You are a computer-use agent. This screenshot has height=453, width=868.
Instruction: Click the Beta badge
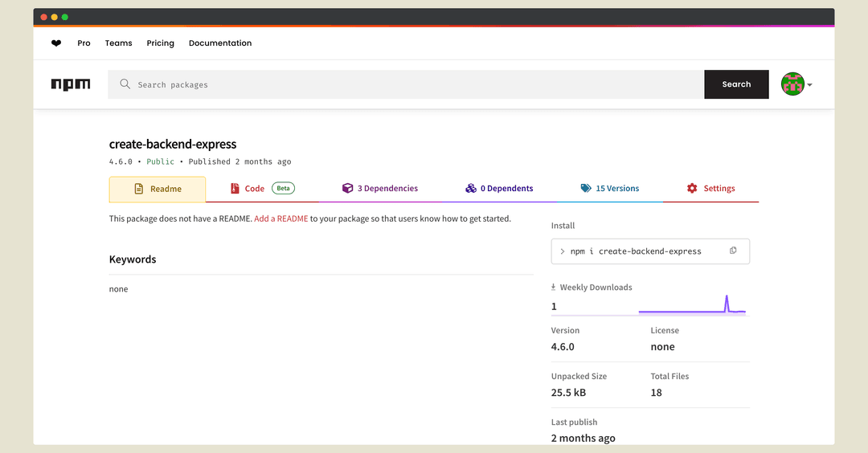284,188
